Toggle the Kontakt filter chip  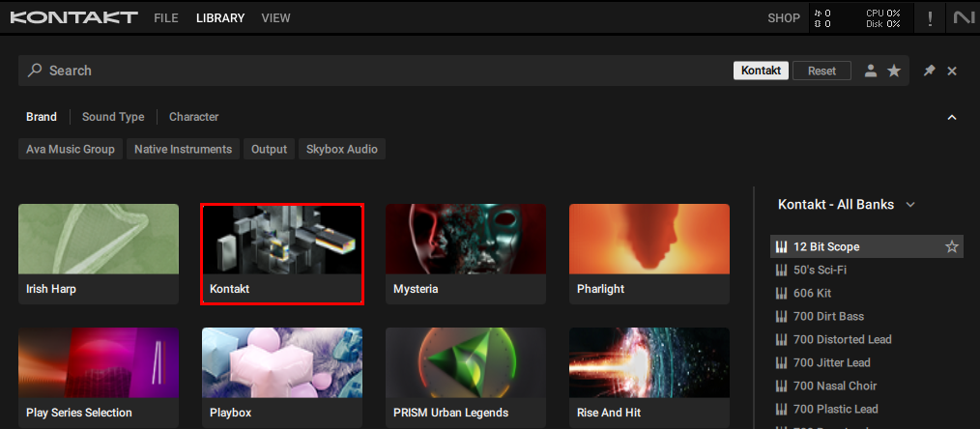pos(761,71)
